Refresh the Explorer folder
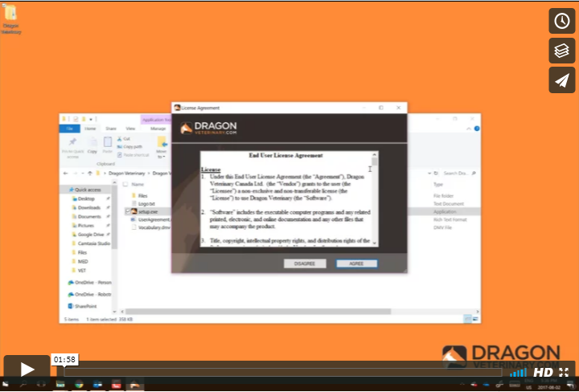Screen dimensions: 579x392 pyautogui.click(x=436, y=173)
